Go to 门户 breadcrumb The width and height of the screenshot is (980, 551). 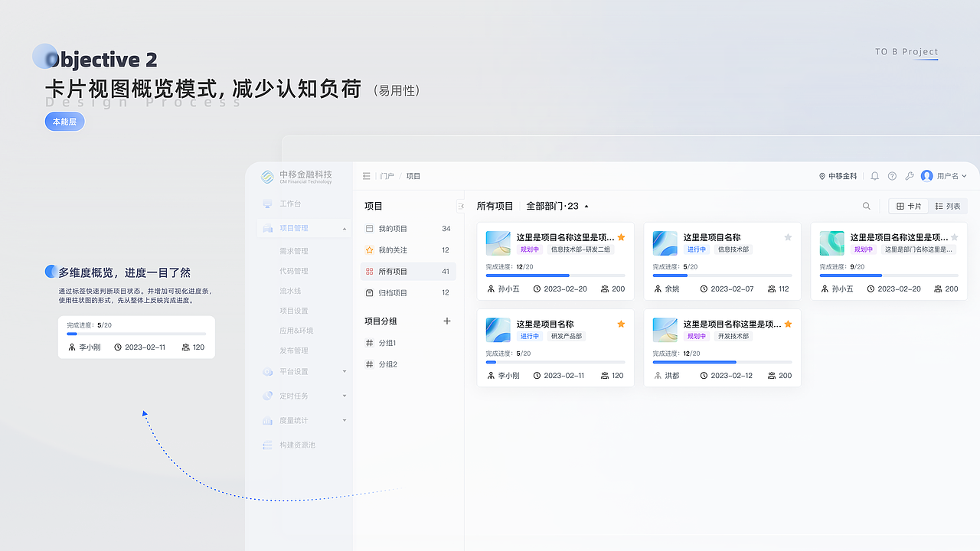tap(387, 176)
